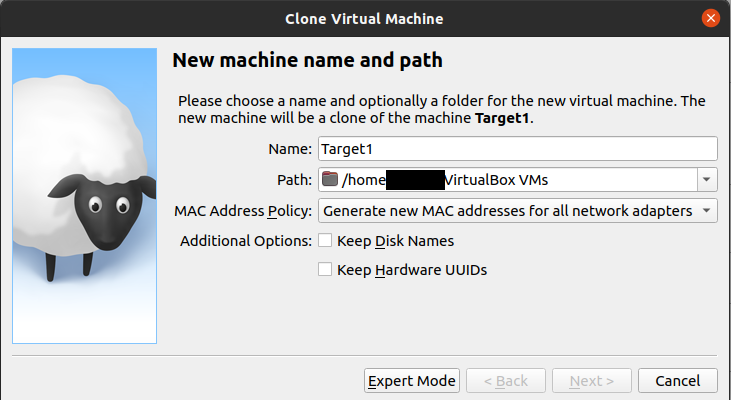731x400 pixels.
Task: Click the Back button
Action: tap(505, 381)
